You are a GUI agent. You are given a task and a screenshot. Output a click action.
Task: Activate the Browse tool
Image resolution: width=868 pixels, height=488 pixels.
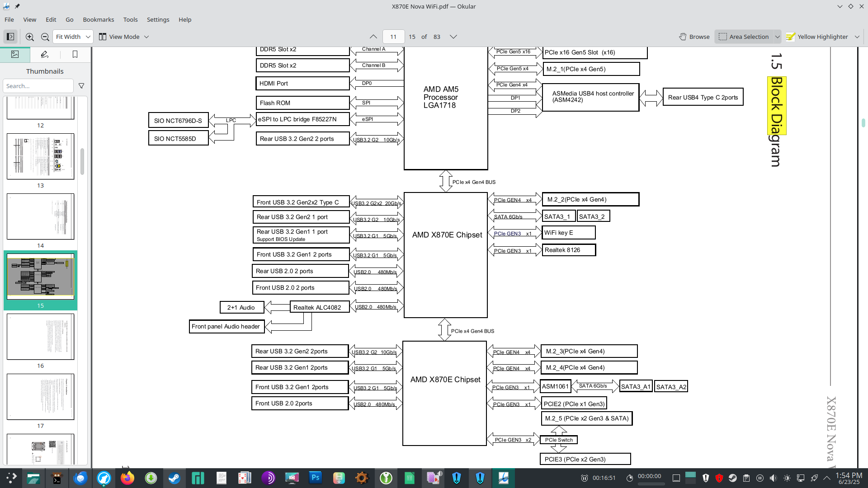[x=694, y=37]
